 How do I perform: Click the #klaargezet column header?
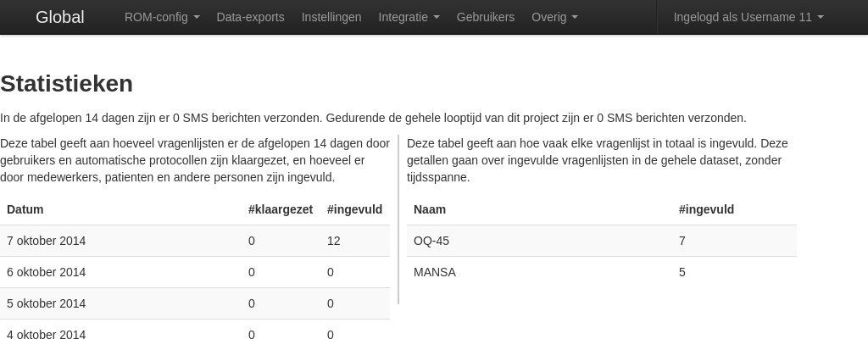(x=281, y=209)
